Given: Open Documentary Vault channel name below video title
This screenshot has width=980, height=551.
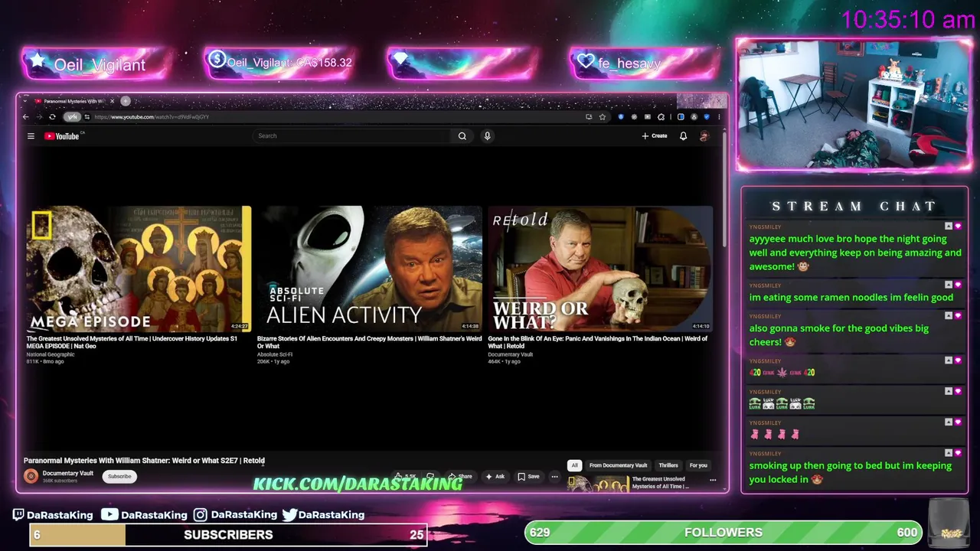Looking at the screenshot, I should point(67,473).
